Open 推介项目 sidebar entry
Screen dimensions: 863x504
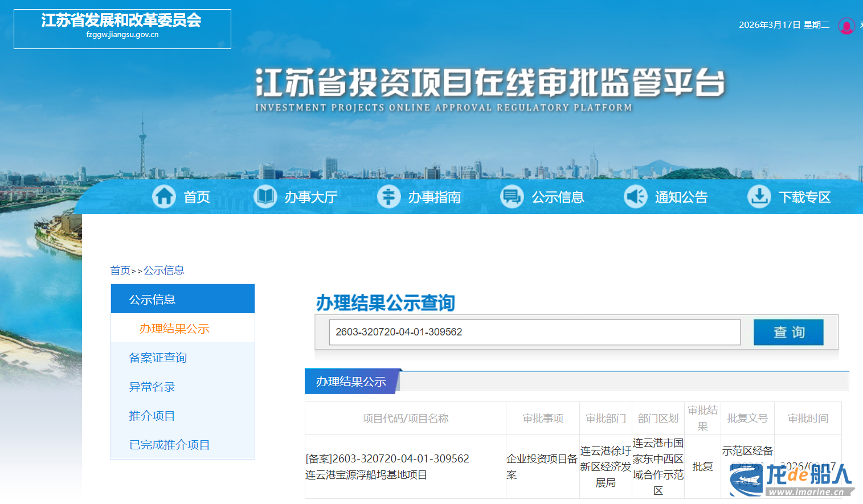coord(152,416)
